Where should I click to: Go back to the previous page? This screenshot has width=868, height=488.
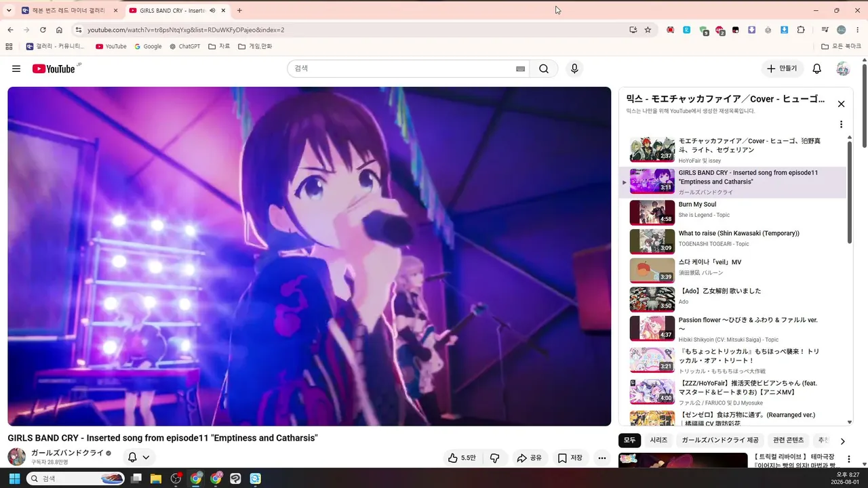pyautogui.click(x=10, y=30)
